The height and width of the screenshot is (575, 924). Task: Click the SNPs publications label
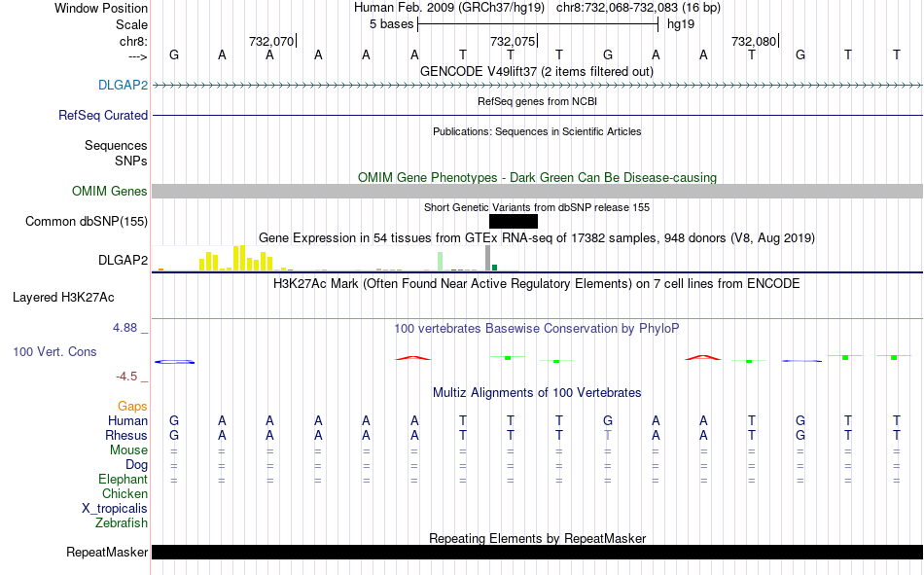131,161
